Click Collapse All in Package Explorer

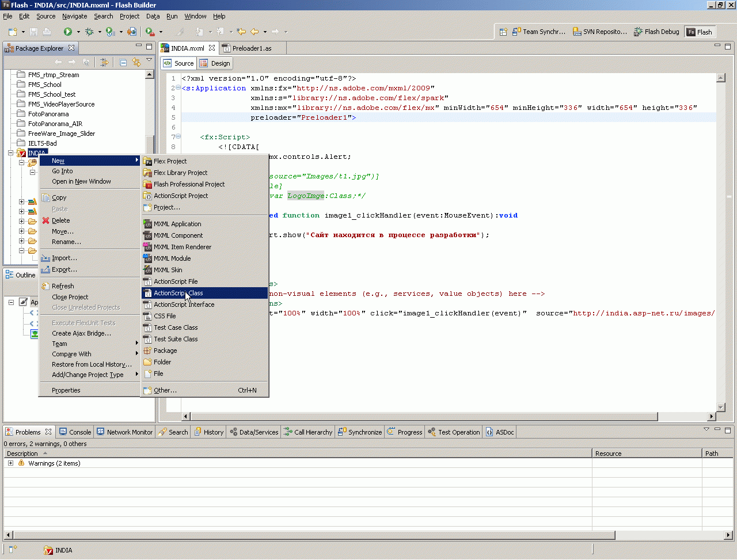(123, 62)
